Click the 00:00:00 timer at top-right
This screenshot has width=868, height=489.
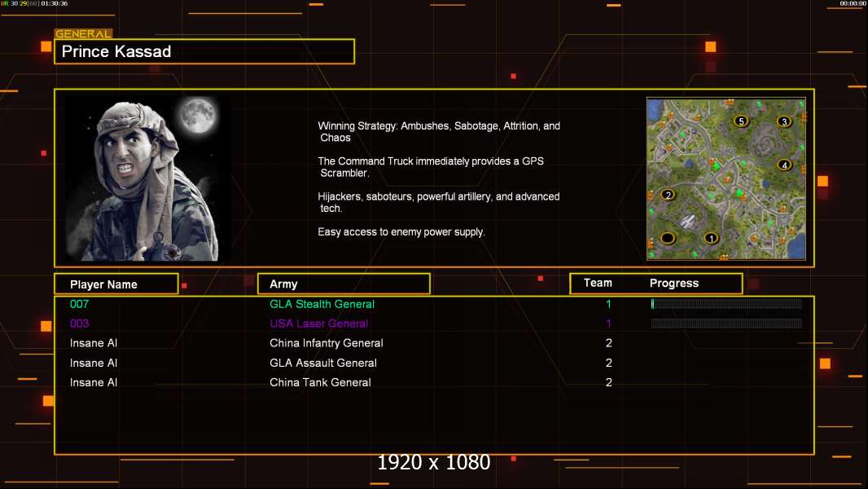pyautogui.click(x=853, y=3)
